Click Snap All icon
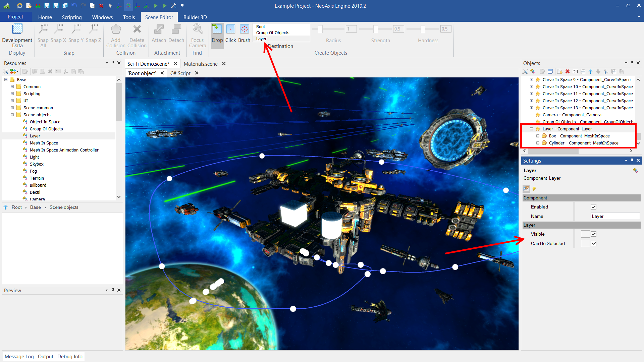The height and width of the screenshot is (362, 644). [x=43, y=29]
